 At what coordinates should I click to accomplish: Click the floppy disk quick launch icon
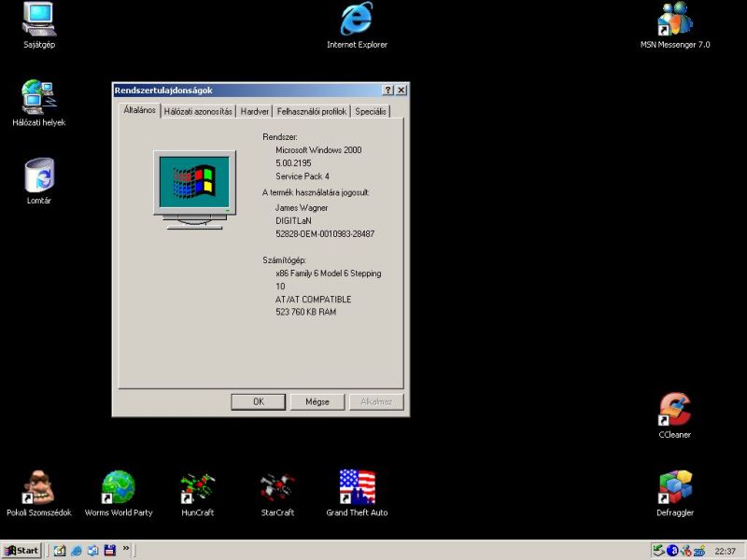coord(109,551)
